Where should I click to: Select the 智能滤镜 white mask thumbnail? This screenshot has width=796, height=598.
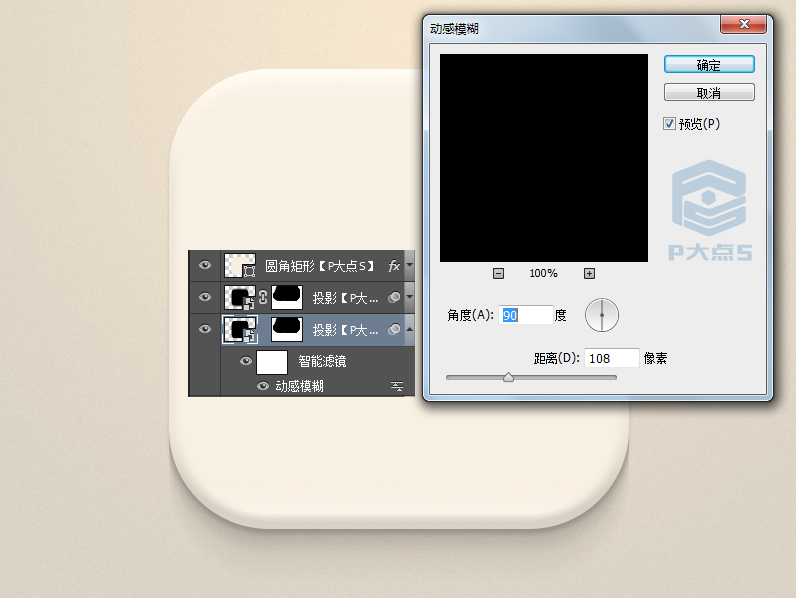(272, 361)
